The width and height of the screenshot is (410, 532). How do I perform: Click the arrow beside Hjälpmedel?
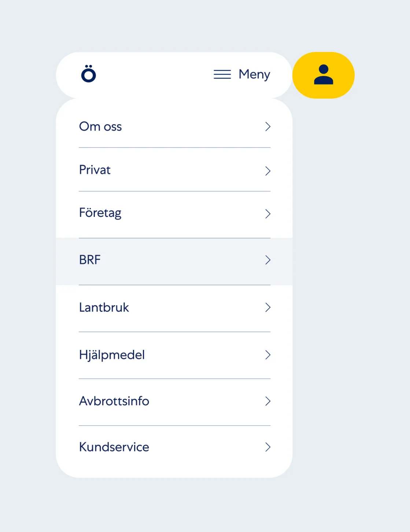268,355
